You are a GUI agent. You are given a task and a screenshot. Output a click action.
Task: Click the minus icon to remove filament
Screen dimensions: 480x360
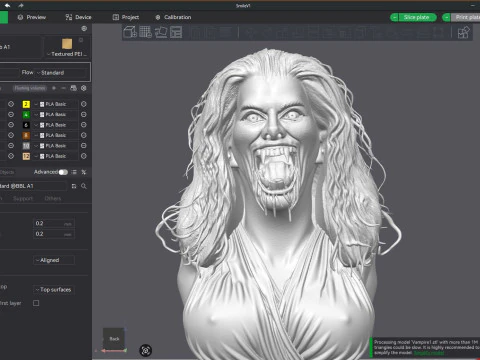point(63,88)
